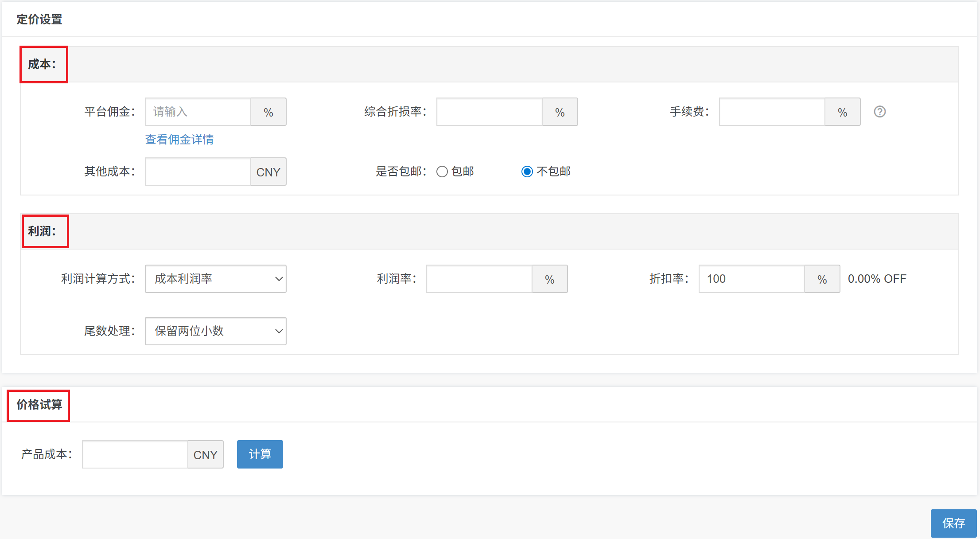Focus the 手续费 percentage field
This screenshot has height=539, width=980.
click(772, 112)
